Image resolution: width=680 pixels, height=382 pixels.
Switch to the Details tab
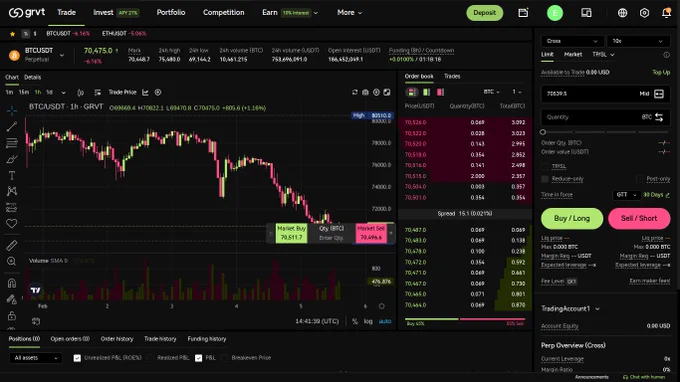point(33,77)
